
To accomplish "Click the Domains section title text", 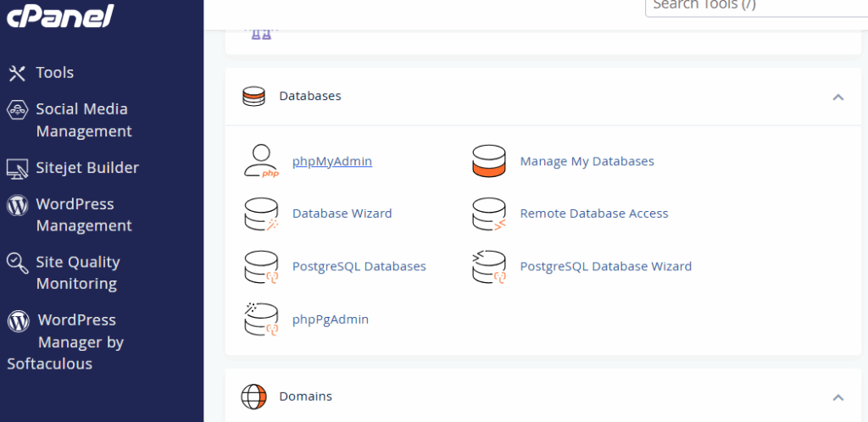I will point(305,397).
